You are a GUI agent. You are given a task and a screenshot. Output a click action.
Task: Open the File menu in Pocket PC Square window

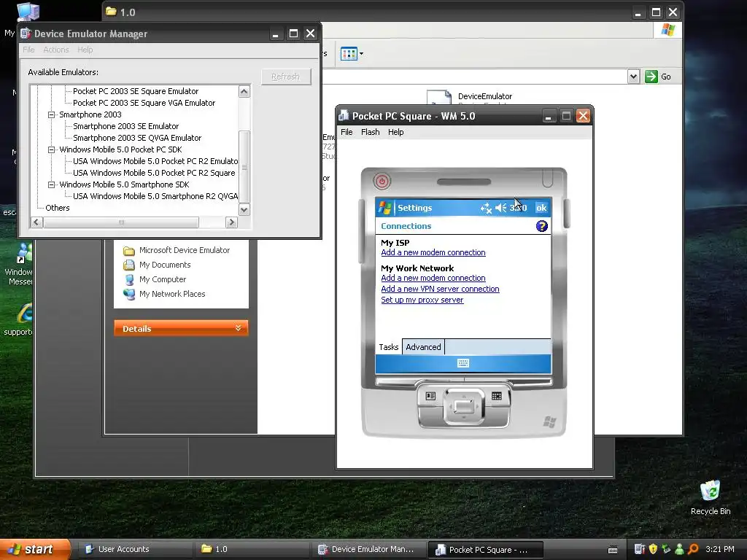(347, 132)
